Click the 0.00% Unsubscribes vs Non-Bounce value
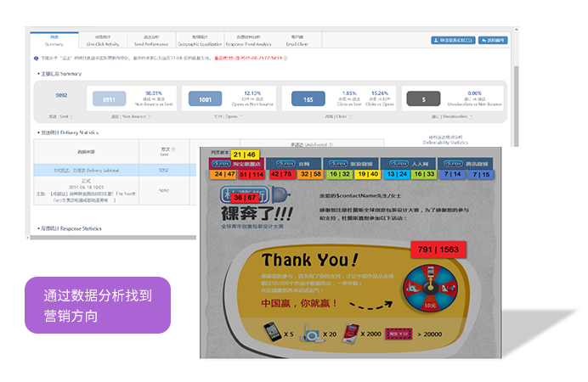Image resolution: width=588 pixels, height=382 pixels. (474, 93)
